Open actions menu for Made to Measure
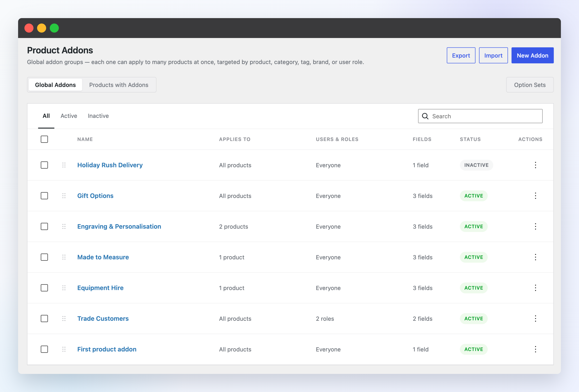This screenshot has width=579, height=392. pos(535,257)
